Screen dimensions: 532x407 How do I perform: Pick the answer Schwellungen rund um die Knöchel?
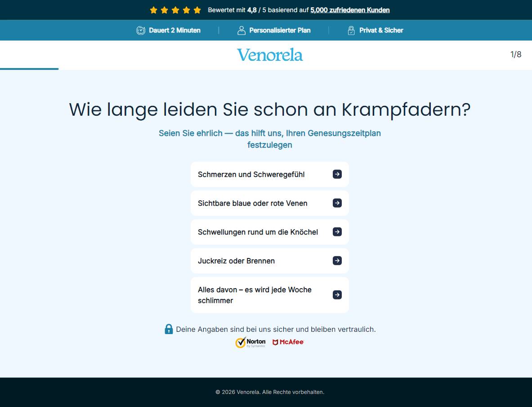[x=270, y=232]
